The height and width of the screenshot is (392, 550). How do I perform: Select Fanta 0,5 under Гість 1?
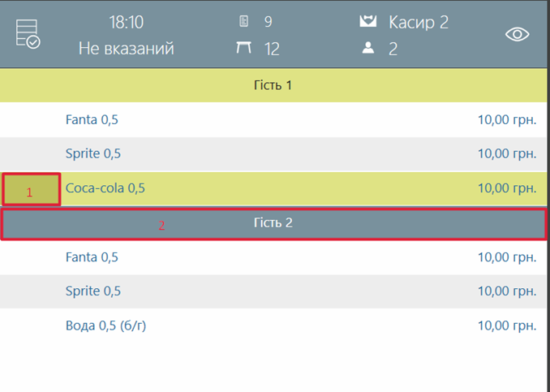click(x=92, y=120)
